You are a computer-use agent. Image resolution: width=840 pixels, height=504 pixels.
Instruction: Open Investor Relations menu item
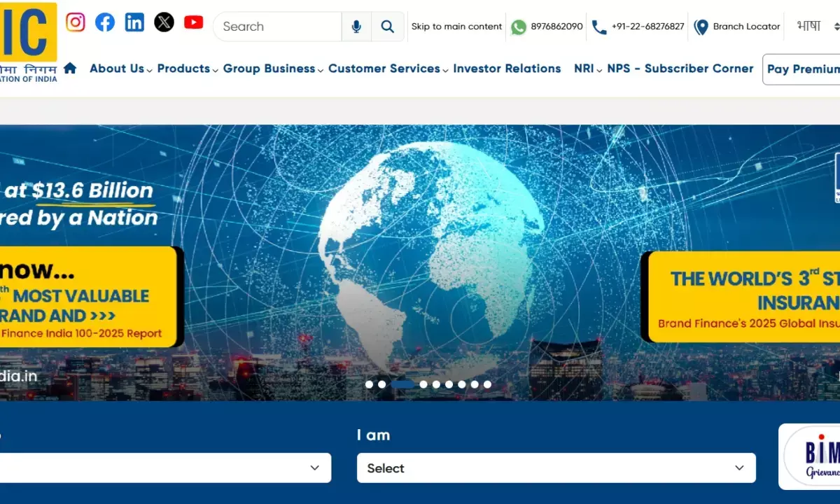click(507, 69)
